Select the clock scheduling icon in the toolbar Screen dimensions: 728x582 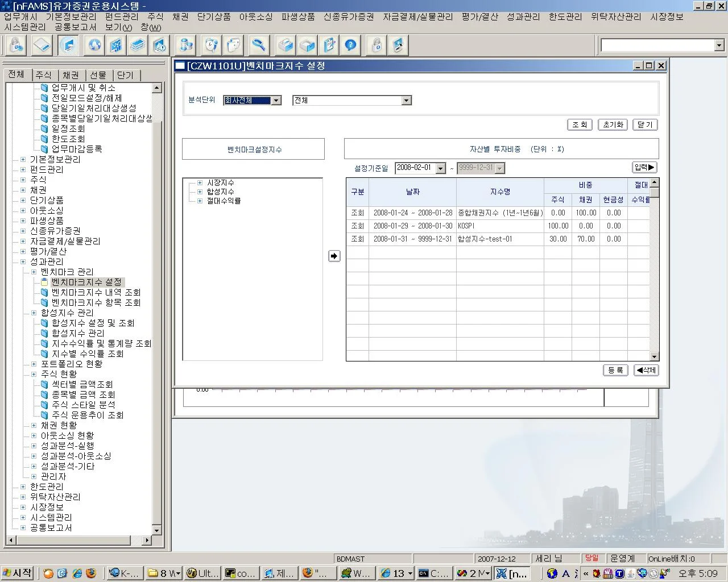pos(210,45)
